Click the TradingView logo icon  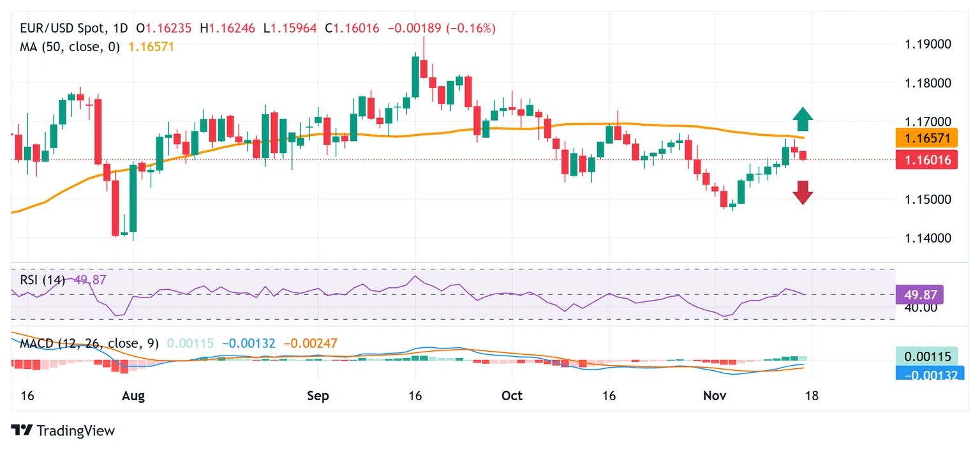click(23, 431)
